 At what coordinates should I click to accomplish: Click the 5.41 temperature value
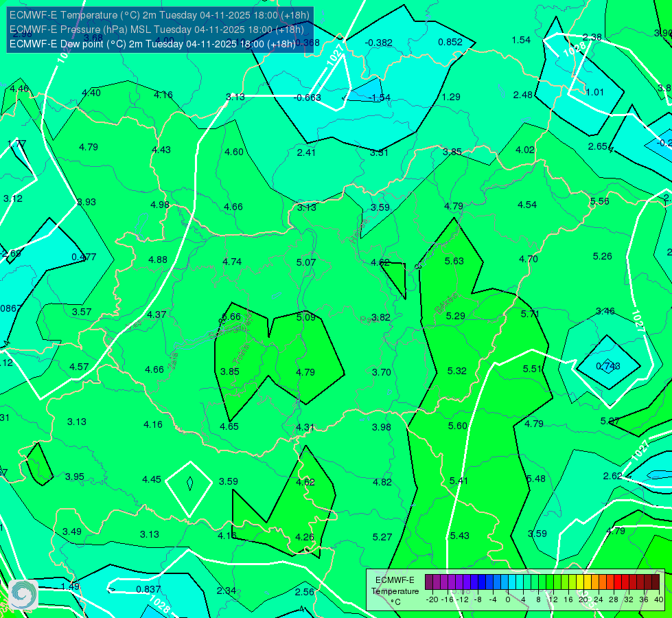pos(459,481)
